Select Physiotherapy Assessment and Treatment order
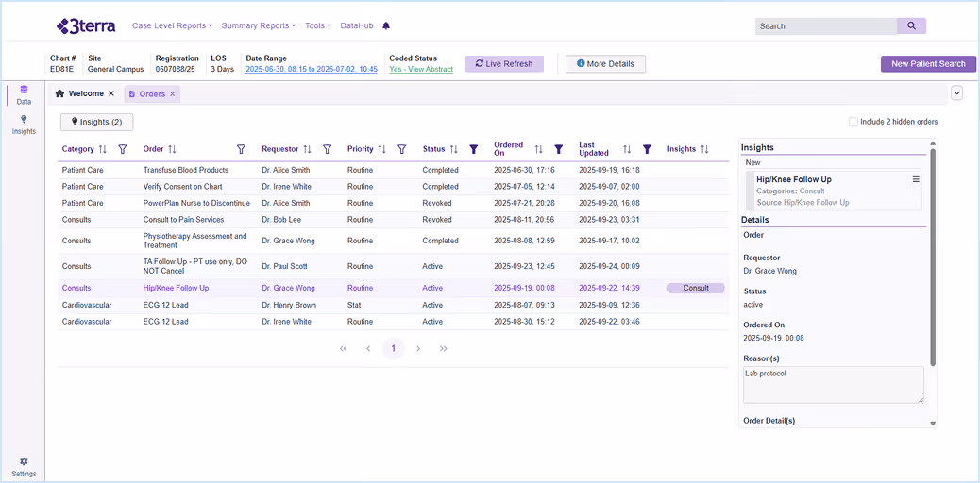This screenshot has height=483, width=980. (393, 241)
